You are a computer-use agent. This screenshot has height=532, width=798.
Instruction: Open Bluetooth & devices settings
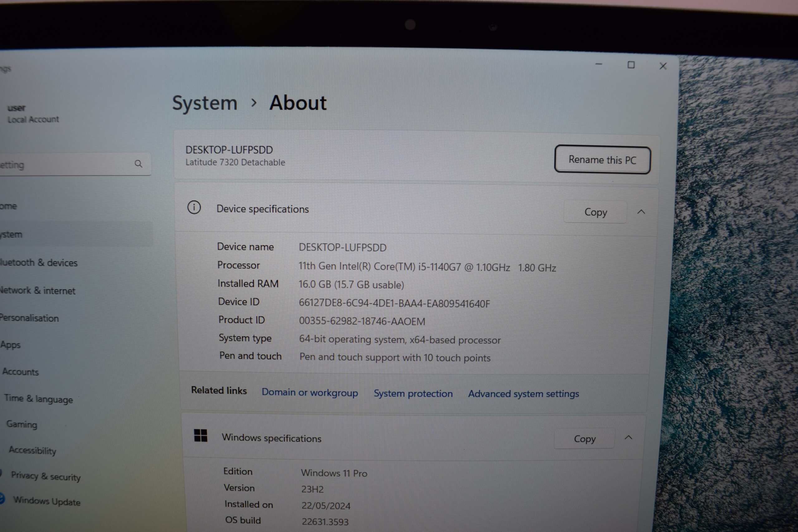38,263
